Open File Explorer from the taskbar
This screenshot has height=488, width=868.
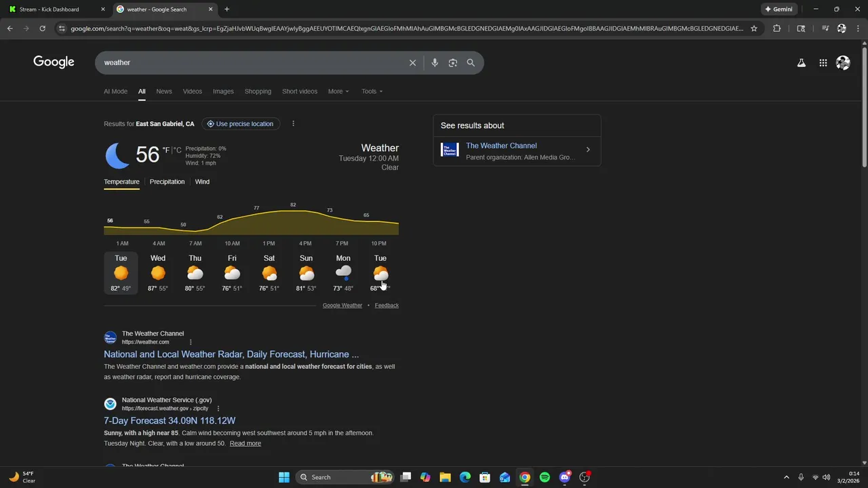445,477
